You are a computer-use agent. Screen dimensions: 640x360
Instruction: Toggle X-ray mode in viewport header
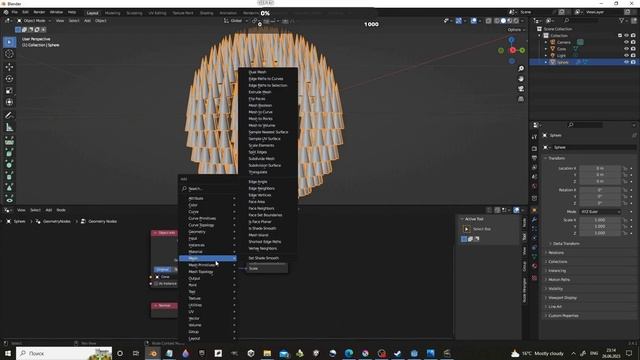(x=489, y=20)
